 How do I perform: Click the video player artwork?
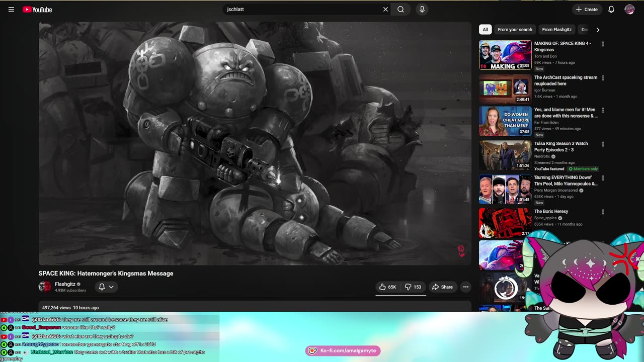coord(255,143)
